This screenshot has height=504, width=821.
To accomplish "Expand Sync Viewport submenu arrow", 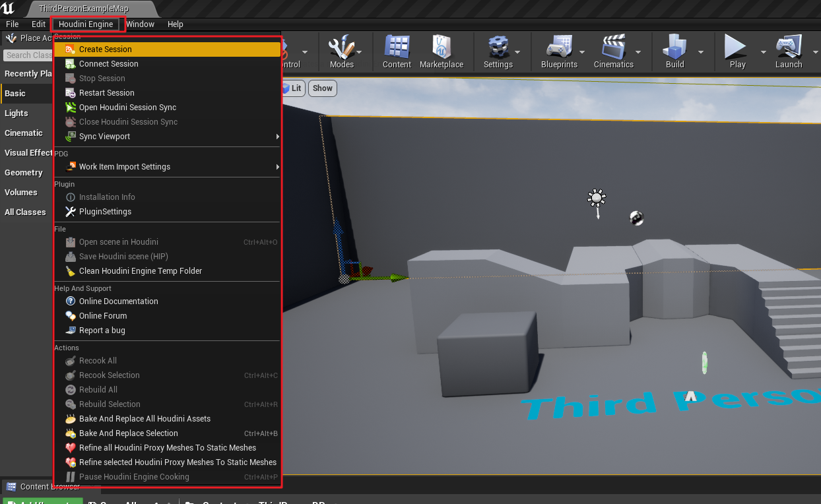I will click(x=278, y=137).
